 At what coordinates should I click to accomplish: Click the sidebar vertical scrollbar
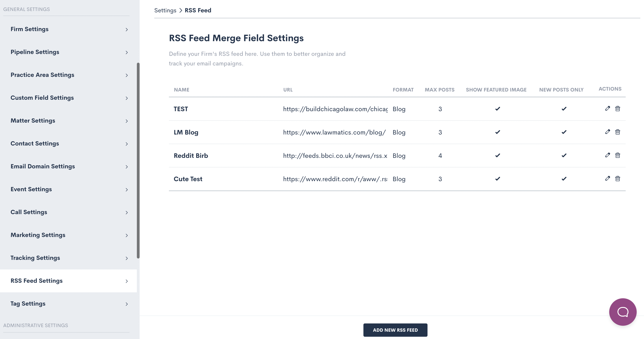coord(138,160)
